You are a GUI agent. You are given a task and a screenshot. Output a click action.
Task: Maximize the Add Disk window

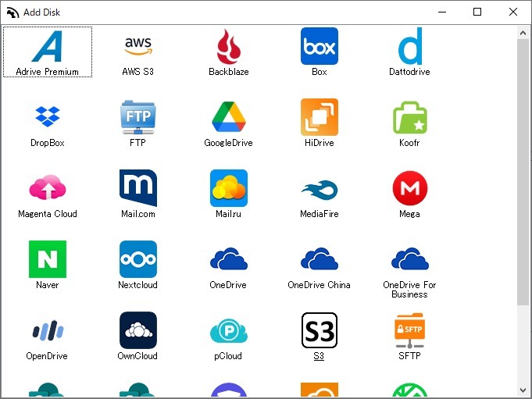point(477,12)
